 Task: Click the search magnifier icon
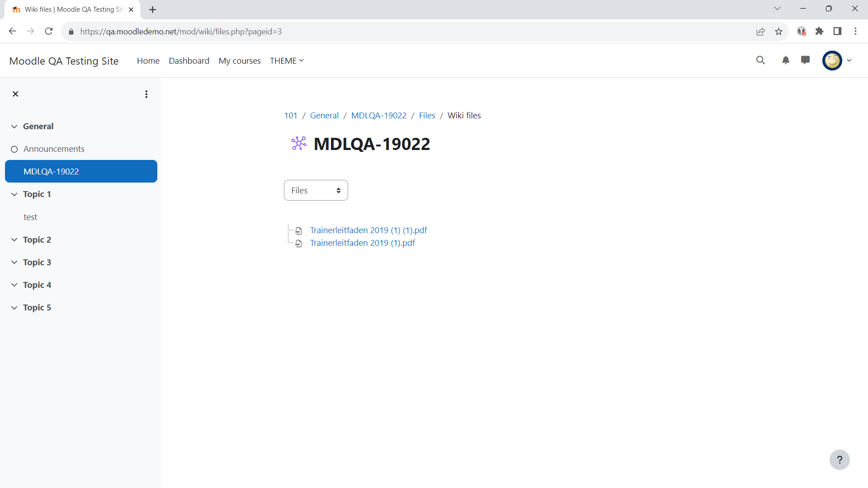point(760,60)
